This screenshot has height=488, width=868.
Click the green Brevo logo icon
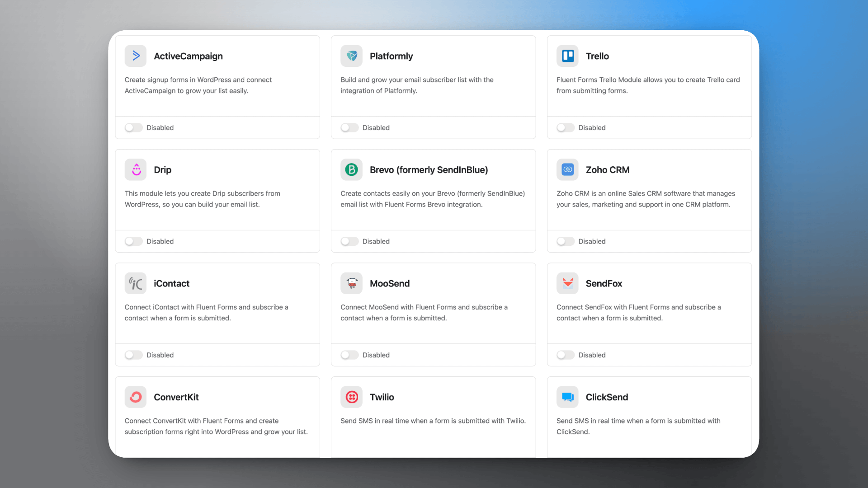351,170
